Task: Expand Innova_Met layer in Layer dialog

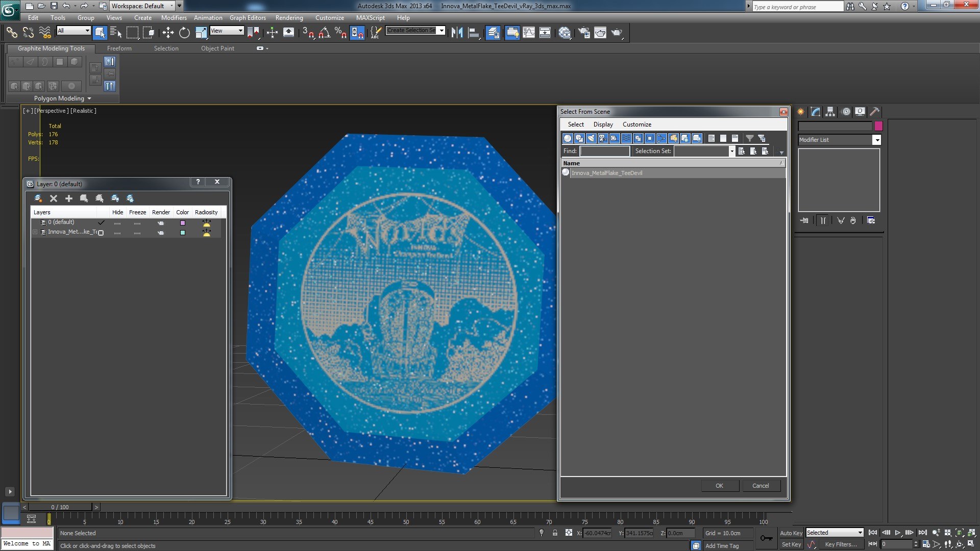Action: [x=35, y=232]
